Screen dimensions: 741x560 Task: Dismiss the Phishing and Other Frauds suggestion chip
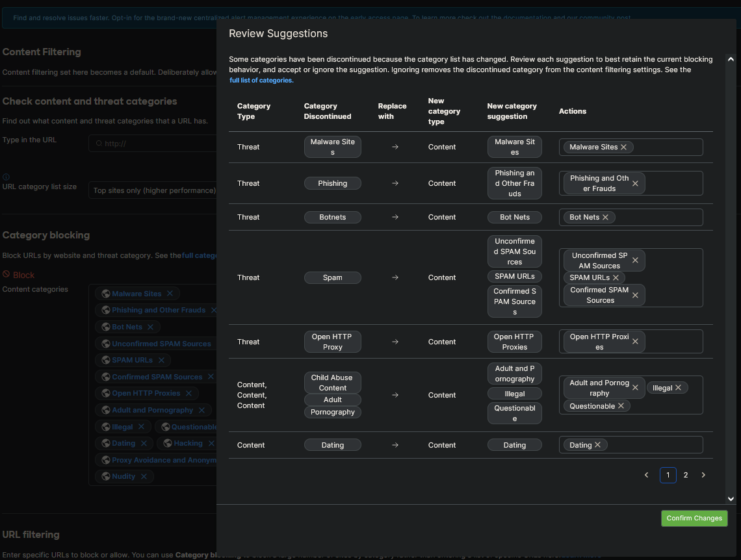coord(635,183)
